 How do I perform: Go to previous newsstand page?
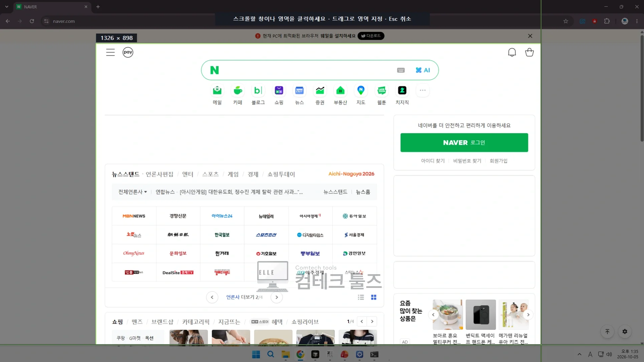212,297
